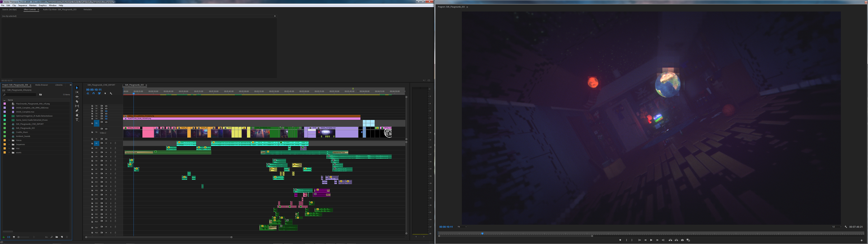This screenshot has width=868, height=244.
Task: Toggle V4 track output eye
Action: click(x=106, y=119)
